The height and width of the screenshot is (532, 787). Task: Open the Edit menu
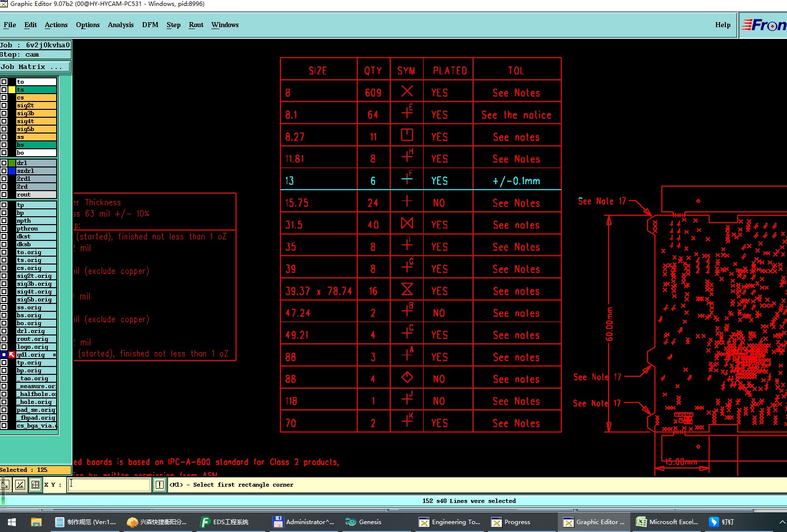tap(31, 25)
